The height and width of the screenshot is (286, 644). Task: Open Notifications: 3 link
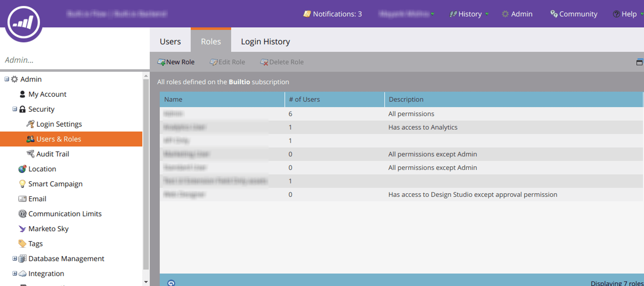click(x=333, y=14)
